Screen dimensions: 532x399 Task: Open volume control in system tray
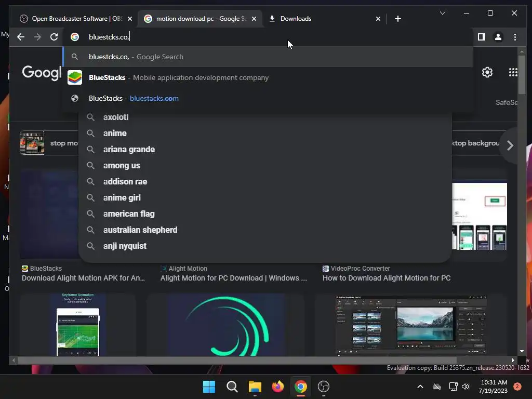pos(465,387)
